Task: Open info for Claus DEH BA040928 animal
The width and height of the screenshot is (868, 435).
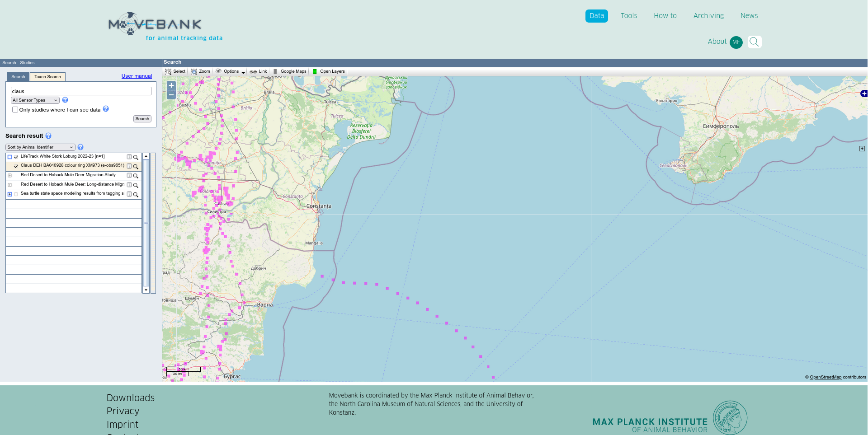Action: (x=129, y=166)
